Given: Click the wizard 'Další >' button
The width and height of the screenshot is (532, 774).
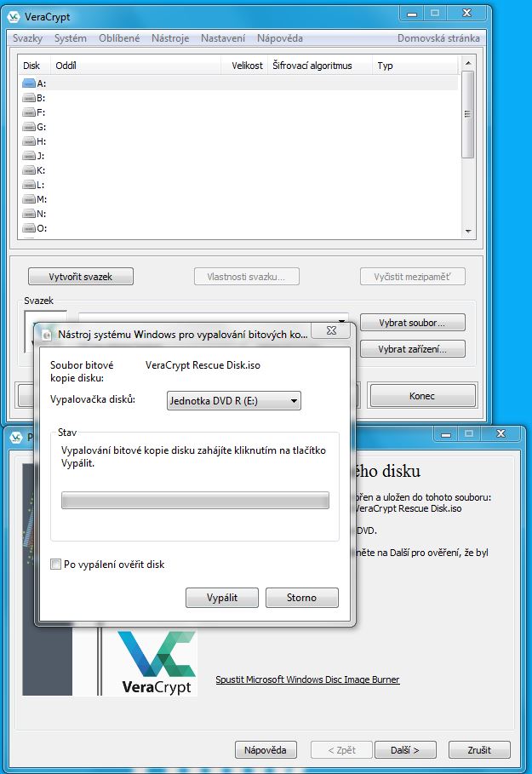Looking at the screenshot, I should [405, 750].
